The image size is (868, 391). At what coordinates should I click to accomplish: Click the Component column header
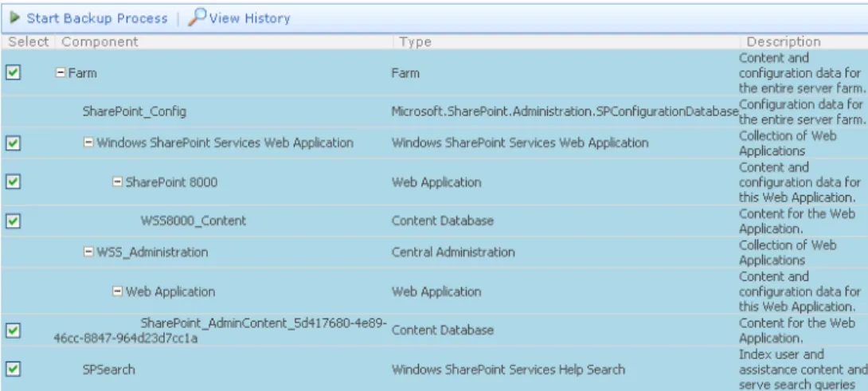tap(100, 42)
